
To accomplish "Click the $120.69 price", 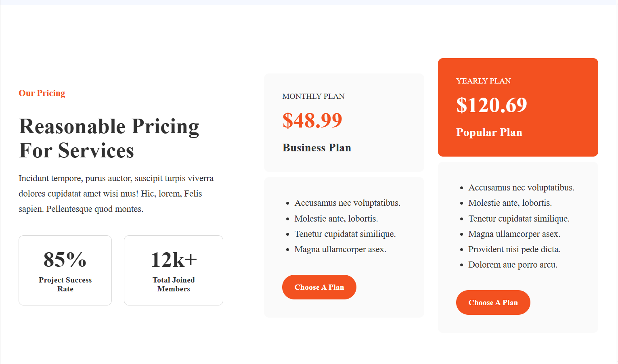I will point(492,105).
